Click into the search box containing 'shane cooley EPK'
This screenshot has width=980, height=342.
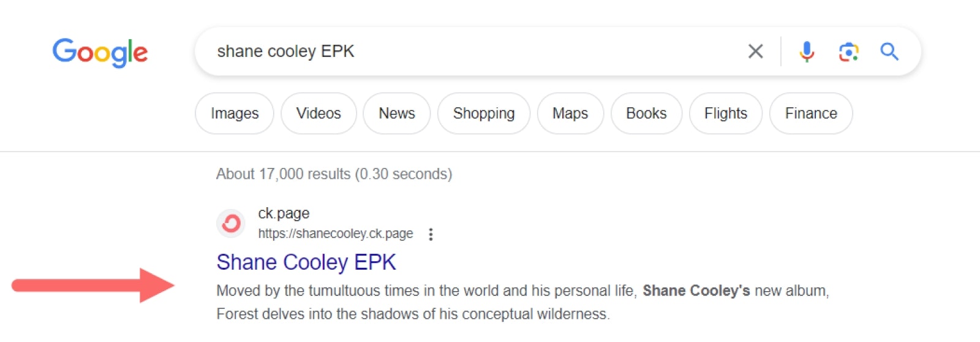(478, 51)
